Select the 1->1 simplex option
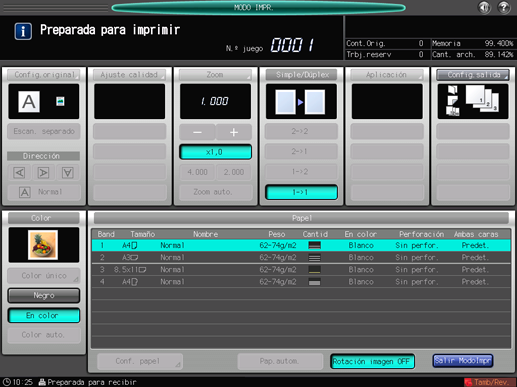Viewport: 517px width, 387px height. click(301, 192)
